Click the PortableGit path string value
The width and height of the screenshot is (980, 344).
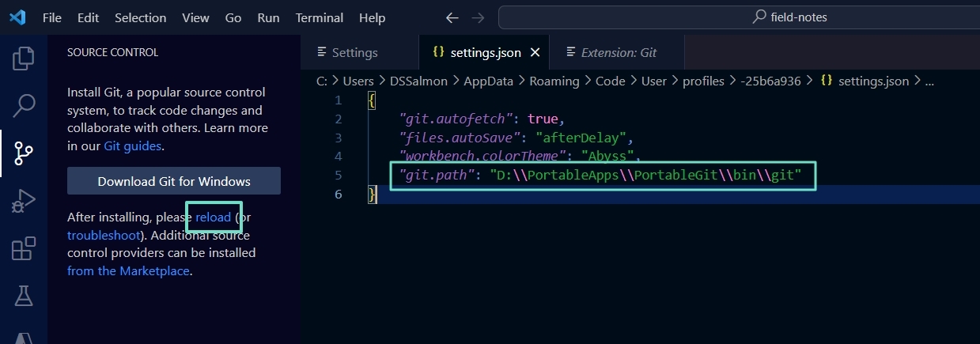tap(645, 175)
